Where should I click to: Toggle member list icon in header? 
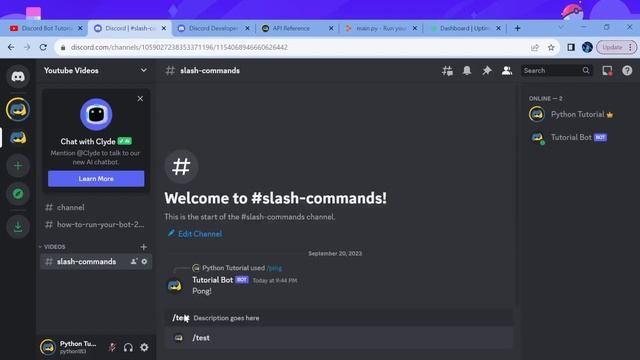click(x=507, y=71)
